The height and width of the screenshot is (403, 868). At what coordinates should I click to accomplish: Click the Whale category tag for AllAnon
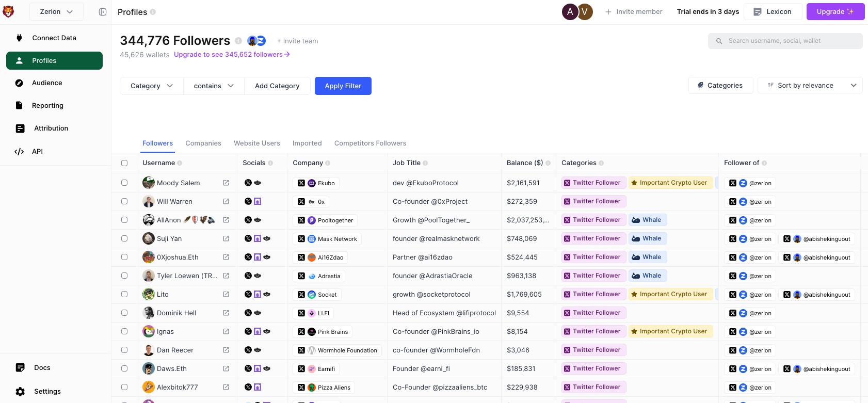(x=648, y=220)
